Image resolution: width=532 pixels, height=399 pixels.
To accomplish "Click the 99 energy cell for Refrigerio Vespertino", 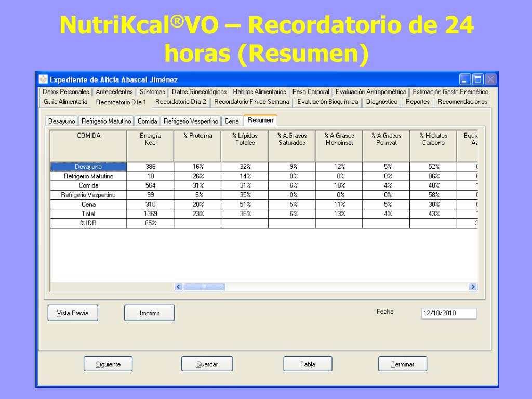I will pos(150,195).
